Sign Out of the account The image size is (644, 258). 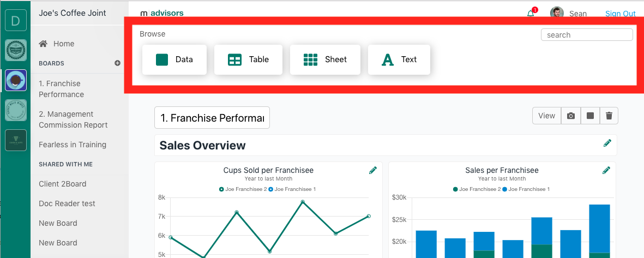[620, 14]
